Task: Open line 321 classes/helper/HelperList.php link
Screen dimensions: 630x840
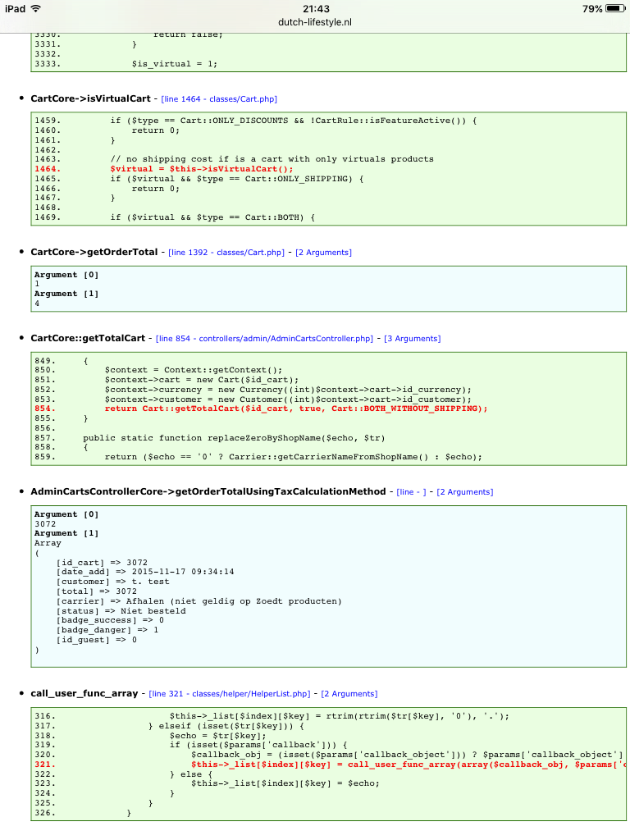Action: 230,694
